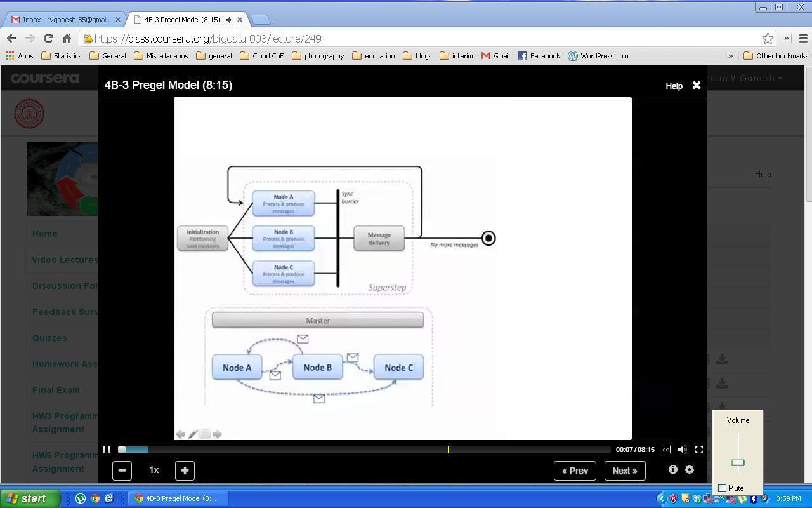Check the Mute checkbox in Volume popup
Viewport: 812px width, 508px height.
tap(722, 488)
